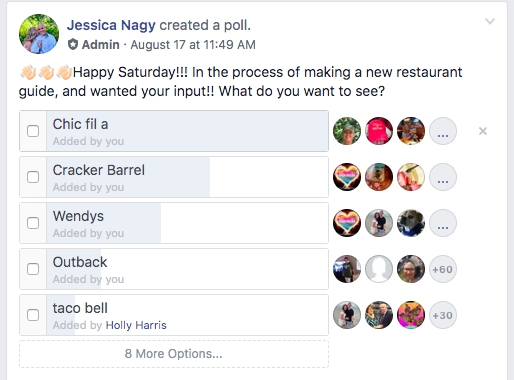
Task: View the +30 taco bell voters
Action: [x=443, y=315]
